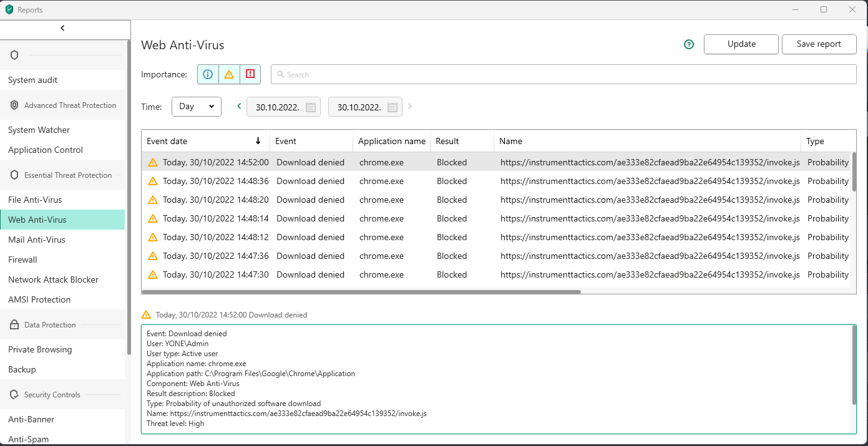
Task: Click the Save report button
Action: click(819, 44)
